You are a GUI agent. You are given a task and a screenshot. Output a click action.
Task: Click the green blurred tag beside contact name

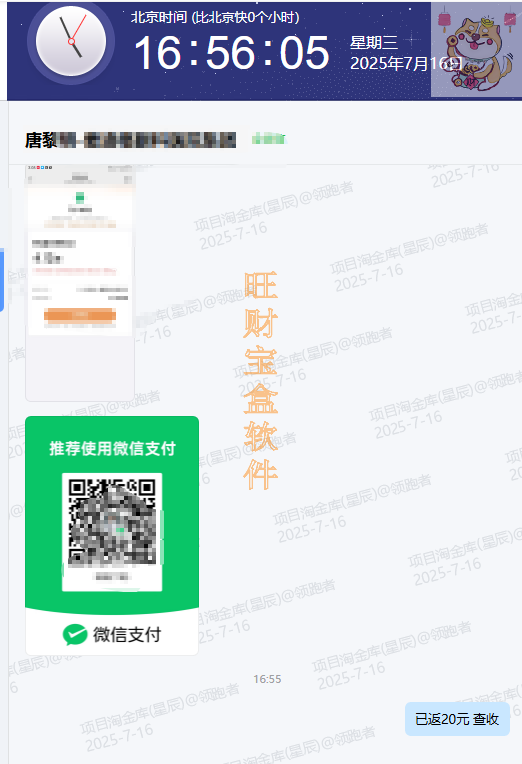269,139
